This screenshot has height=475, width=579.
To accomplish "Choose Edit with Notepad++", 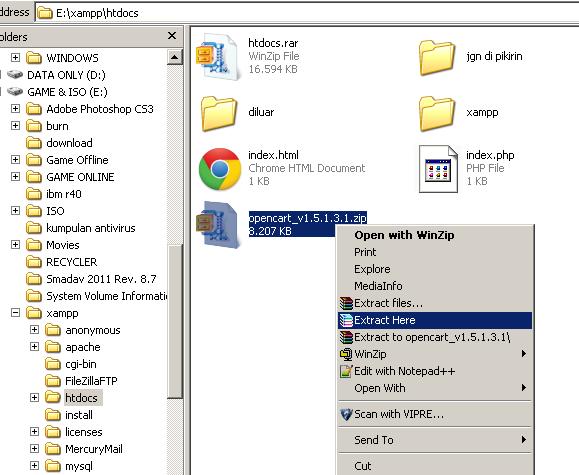I will click(x=435, y=371).
